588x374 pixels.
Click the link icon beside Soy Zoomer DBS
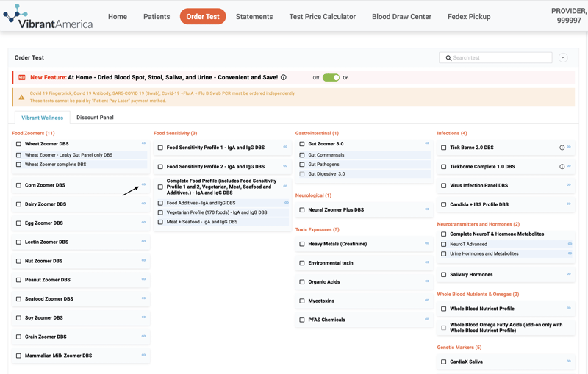143,317
